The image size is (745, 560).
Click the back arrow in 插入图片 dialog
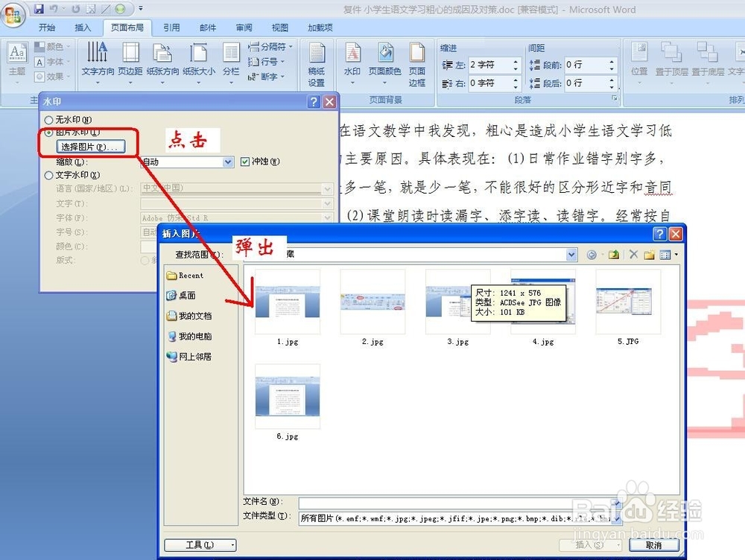[x=592, y=255]
